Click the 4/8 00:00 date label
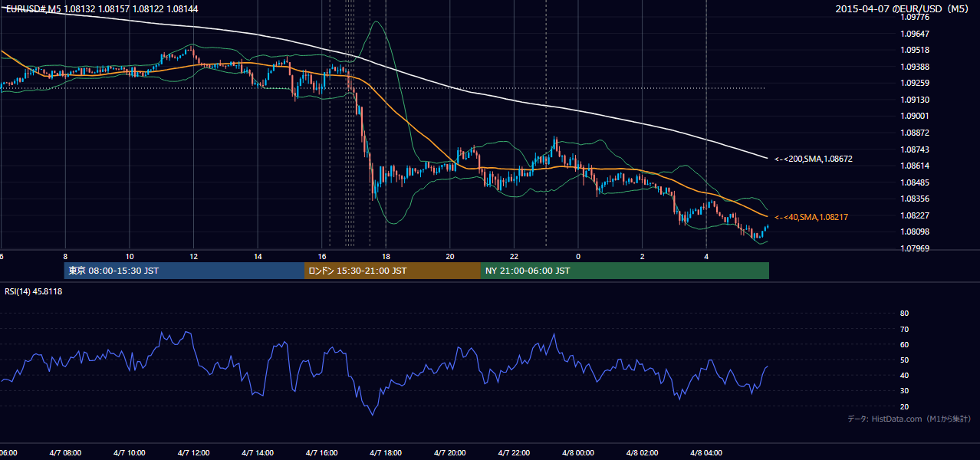The width and height of the screenshot is (980, 460). click(x=577, y=453)
